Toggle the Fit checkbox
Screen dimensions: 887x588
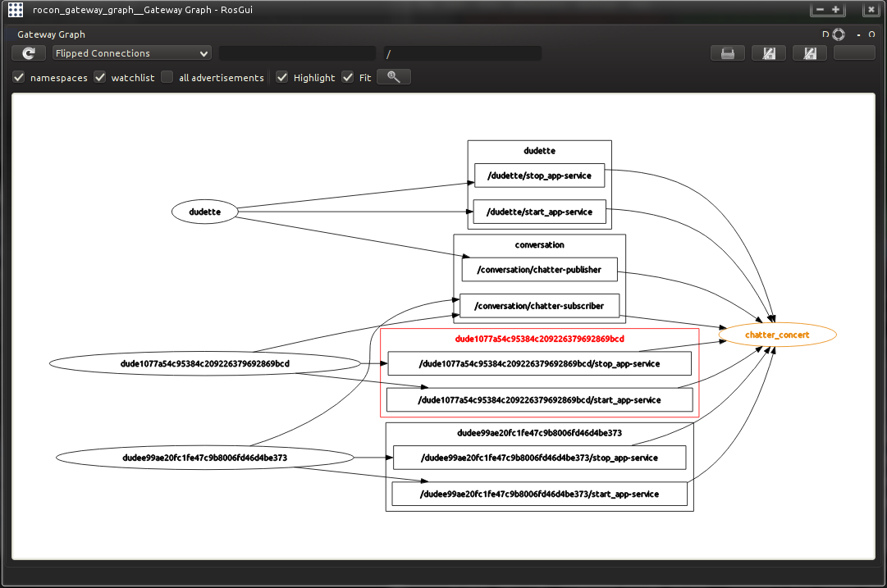tap(348, 77)
